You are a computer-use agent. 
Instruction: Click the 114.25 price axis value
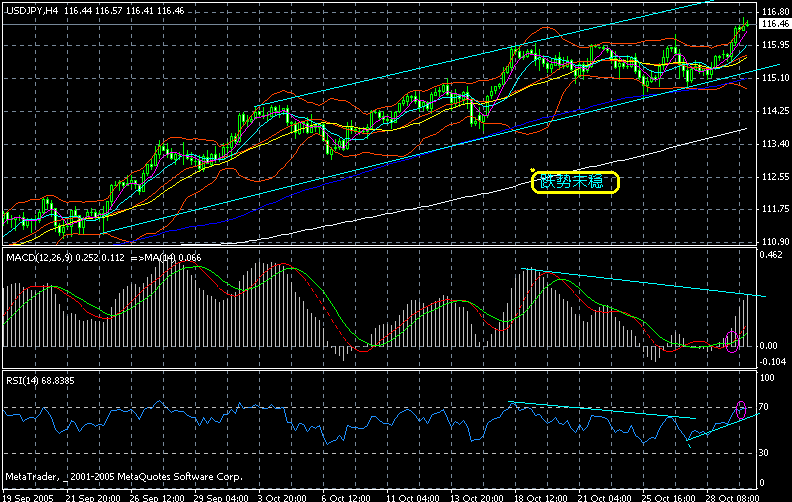tap(775, 111)
